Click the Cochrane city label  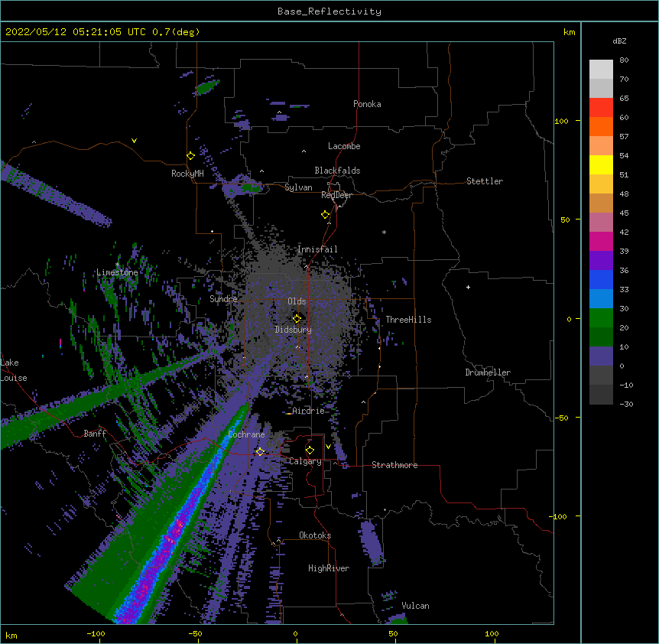[x=246, y=434]
